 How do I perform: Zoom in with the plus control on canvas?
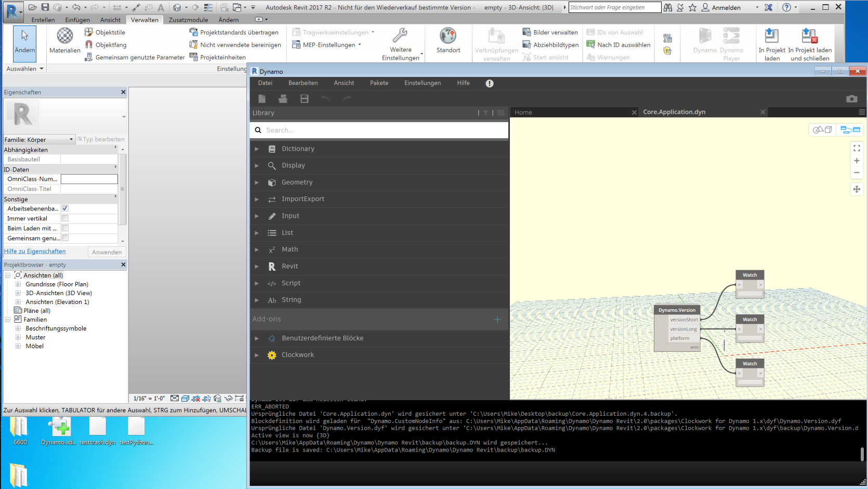(857, 161)
